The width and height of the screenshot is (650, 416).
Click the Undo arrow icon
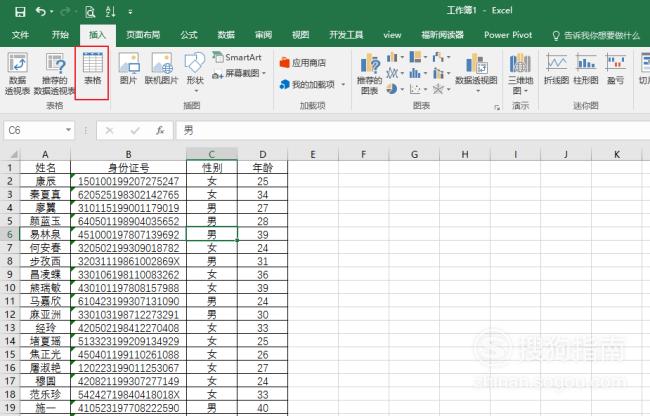point(40,12)
